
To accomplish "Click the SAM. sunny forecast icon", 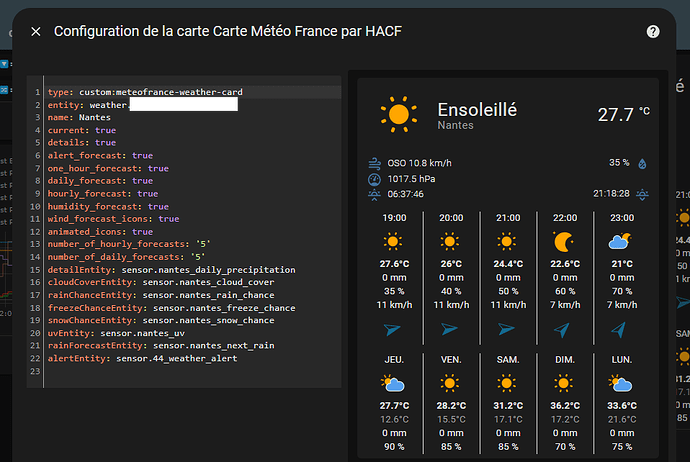I will coord(506,383).
